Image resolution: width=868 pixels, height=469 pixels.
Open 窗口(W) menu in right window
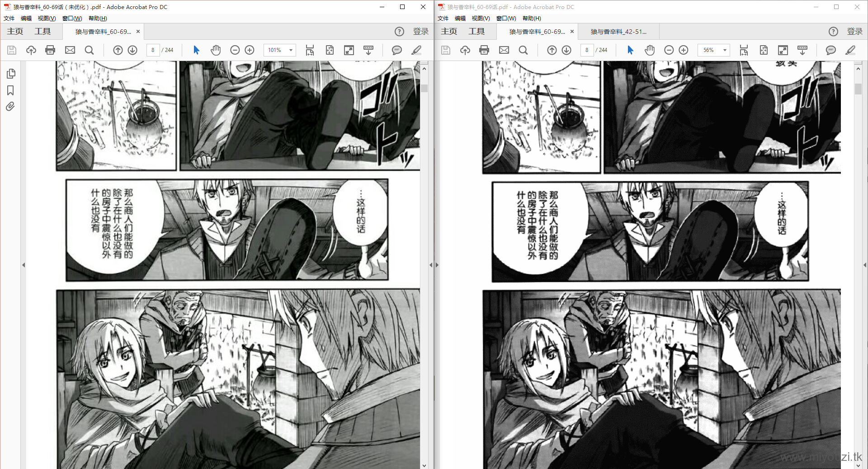(x=506, y=19)
